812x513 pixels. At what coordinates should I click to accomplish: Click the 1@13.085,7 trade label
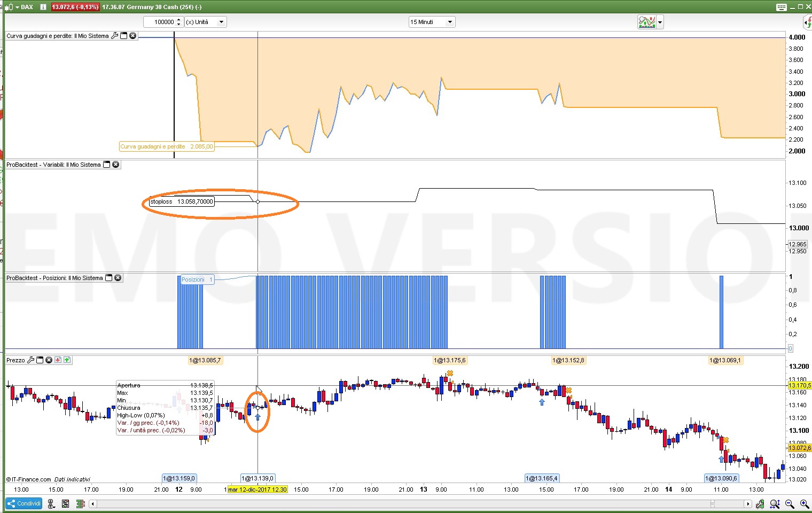(x=205, y=360)
